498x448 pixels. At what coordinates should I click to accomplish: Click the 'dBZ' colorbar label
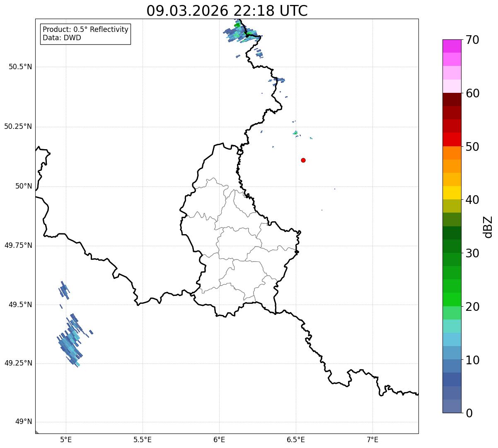point(488,226)
